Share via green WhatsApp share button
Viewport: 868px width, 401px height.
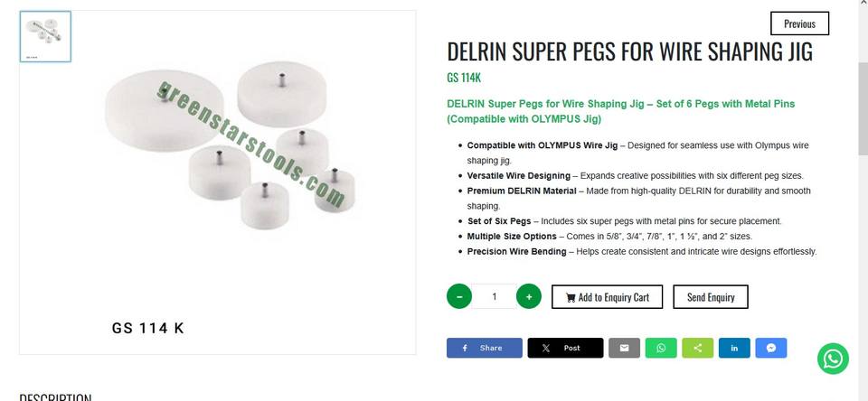[661, 348]
